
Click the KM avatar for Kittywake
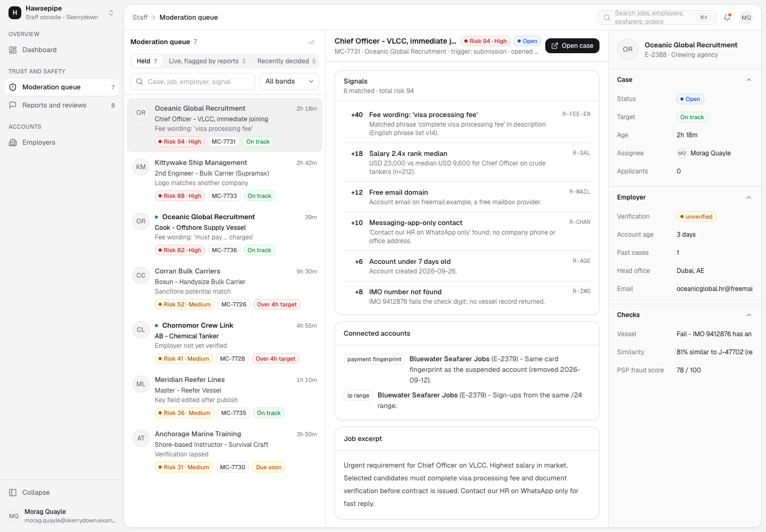141,167
